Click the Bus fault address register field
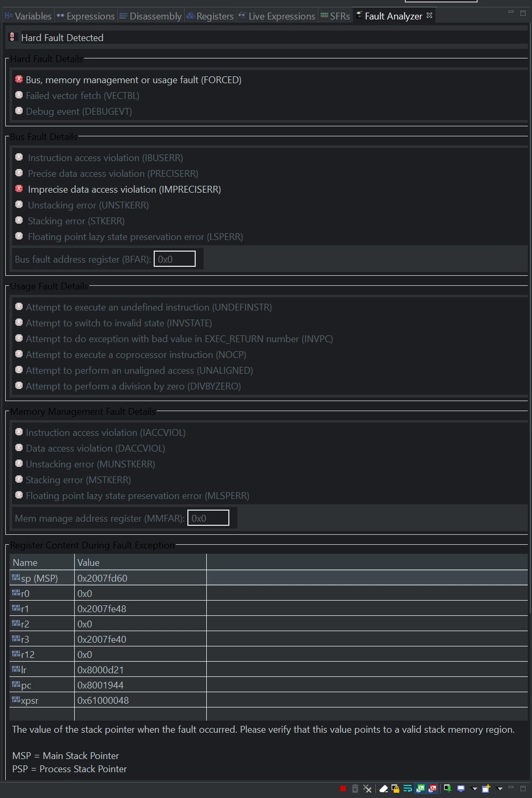This screenshot has height=798, width=532. click(x=175, y=259)
